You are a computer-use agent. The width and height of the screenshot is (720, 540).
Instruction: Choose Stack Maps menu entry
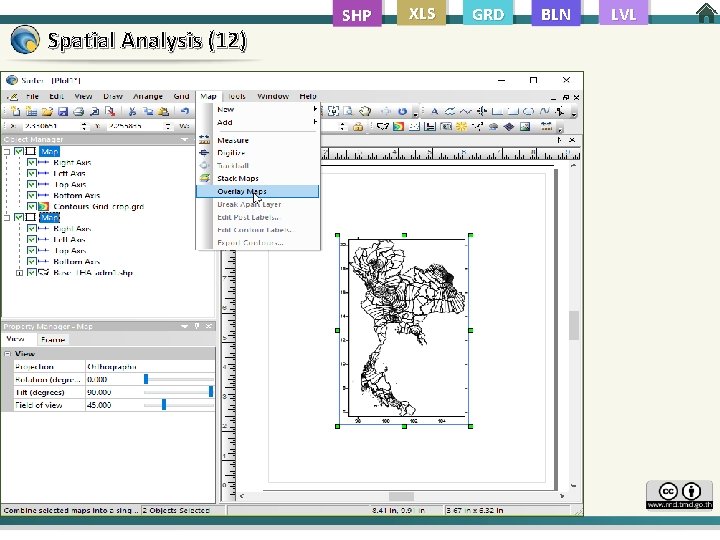[x=258, y=179]
